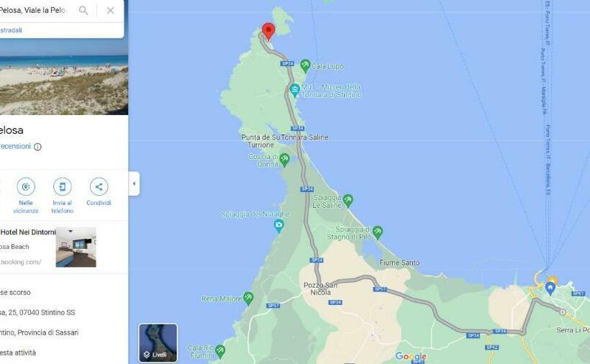This screenshot has height=364, width=590.
Task: Open the recensioni reviews link
Action: [15, 146]
